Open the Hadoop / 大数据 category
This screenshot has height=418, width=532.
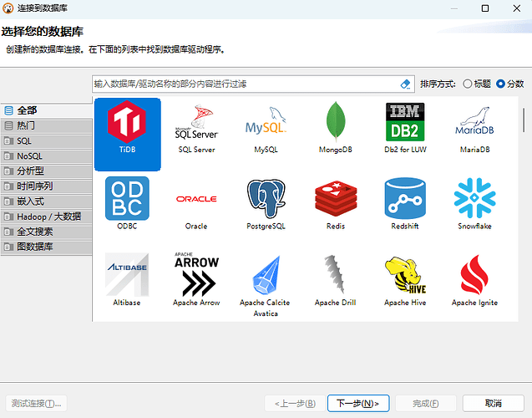[46, 217]
